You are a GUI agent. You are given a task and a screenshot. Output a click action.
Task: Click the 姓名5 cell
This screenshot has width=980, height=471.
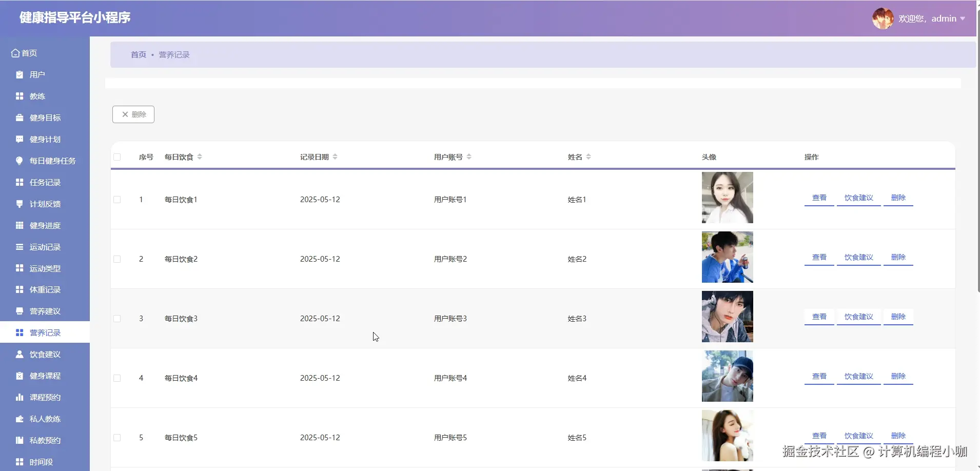click(577, 438)
